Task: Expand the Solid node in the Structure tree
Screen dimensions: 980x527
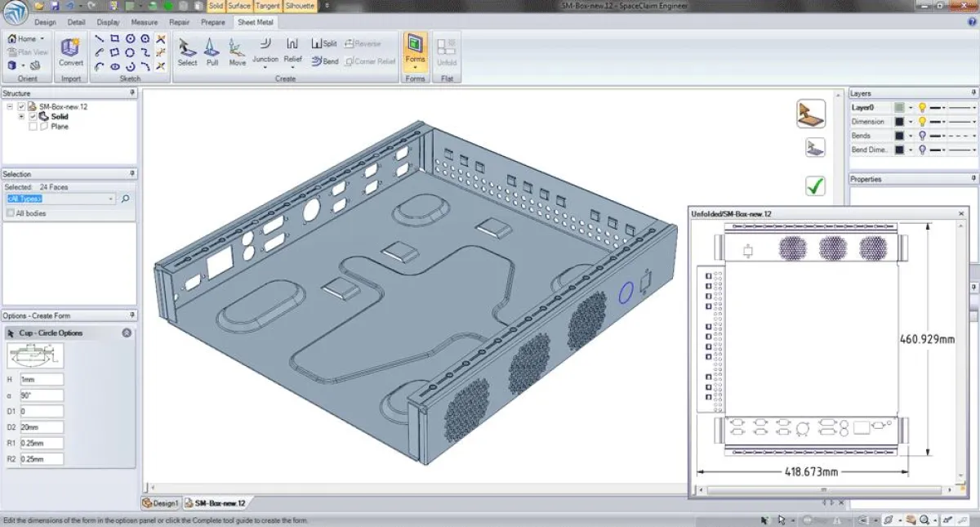Action: click(21, 117)
